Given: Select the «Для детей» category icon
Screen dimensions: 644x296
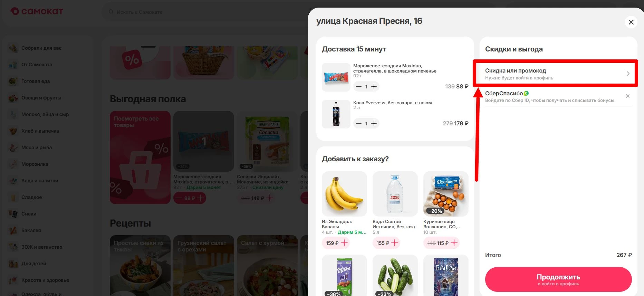Looking at the screenshot, I should coord(13,264).
